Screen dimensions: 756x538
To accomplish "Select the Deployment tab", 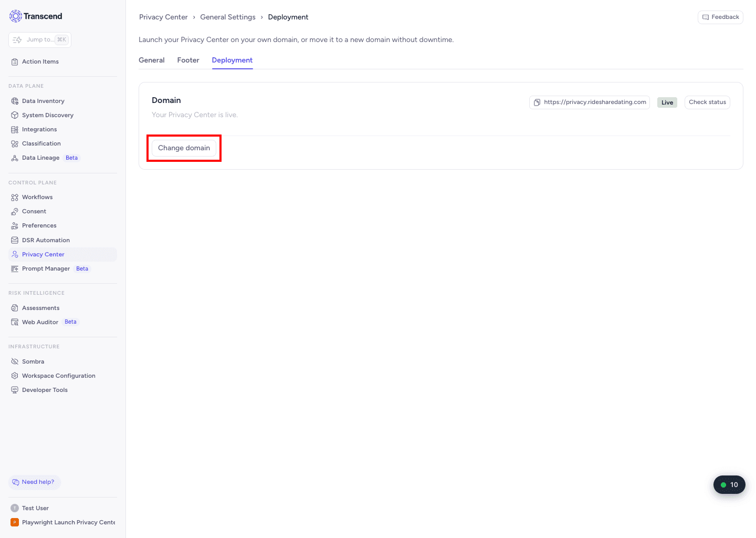I will pos(232,60).
